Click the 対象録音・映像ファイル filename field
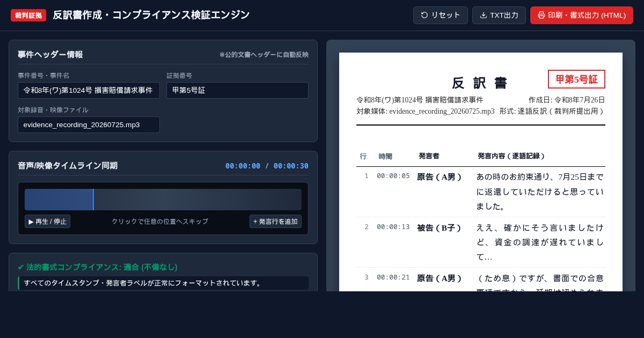Screen dimensions: 644x338 click(x=89, y=124)
